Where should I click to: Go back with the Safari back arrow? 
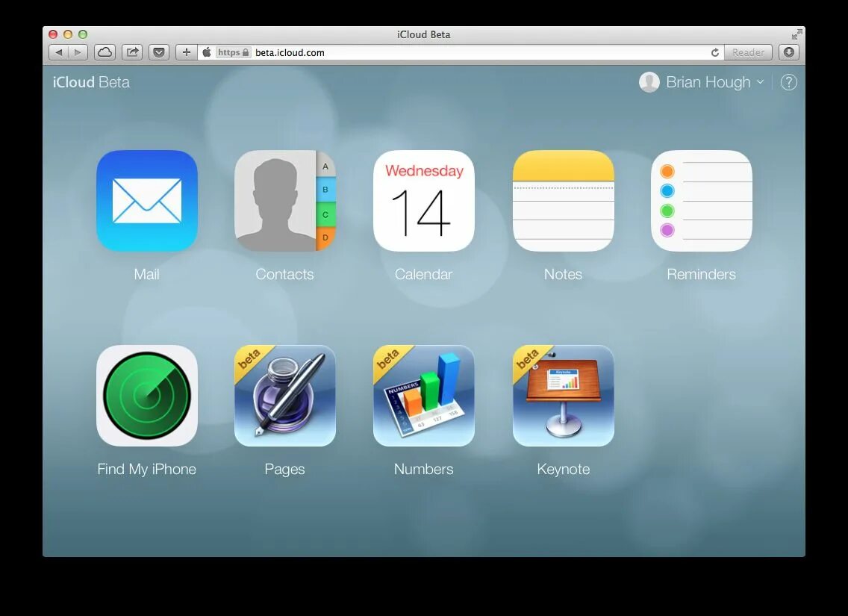(x=58, y=52)
